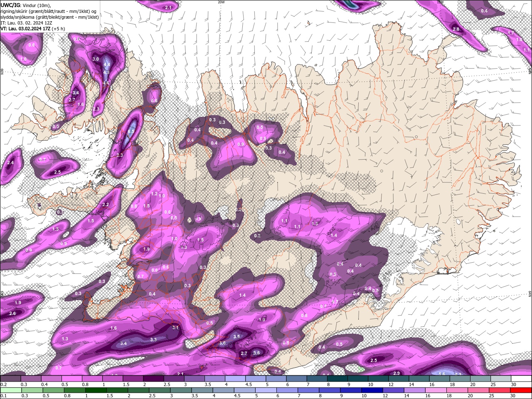The width and height of the screenshot is (532, 399).
Task: Click the 6.5 precipitation value on the map
Action: 131,131
